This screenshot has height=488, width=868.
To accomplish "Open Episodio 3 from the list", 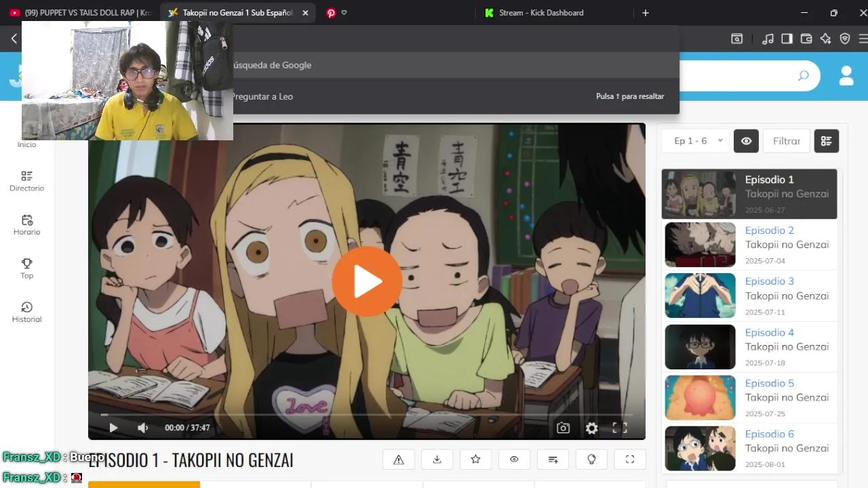I will point(749,296).
